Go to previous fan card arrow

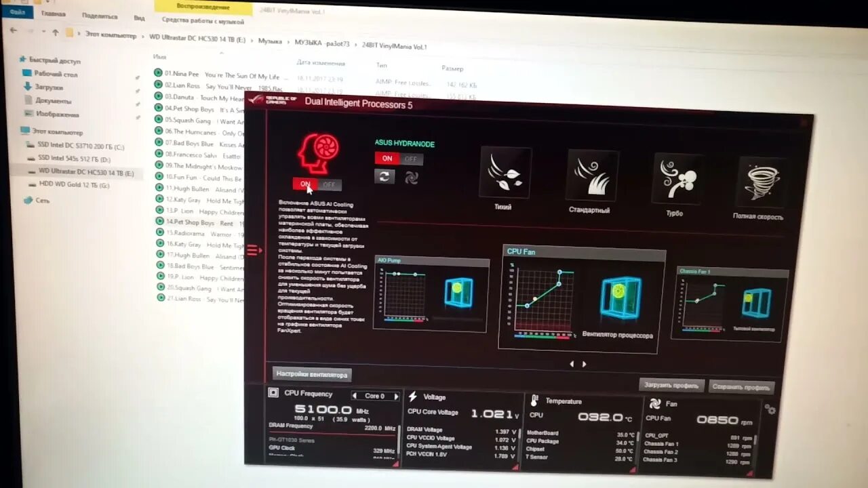coord(572,364)
